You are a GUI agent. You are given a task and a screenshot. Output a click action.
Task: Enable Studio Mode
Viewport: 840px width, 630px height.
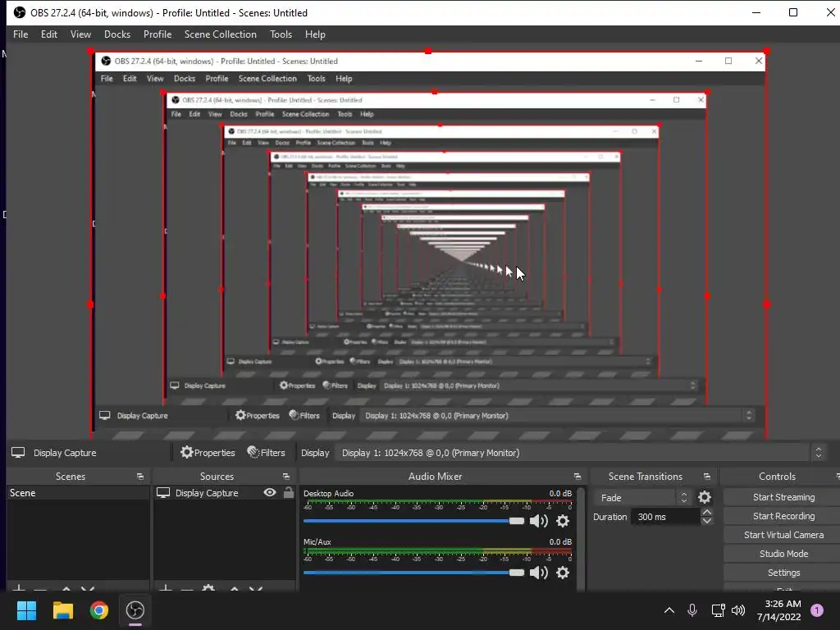(783, 554)
